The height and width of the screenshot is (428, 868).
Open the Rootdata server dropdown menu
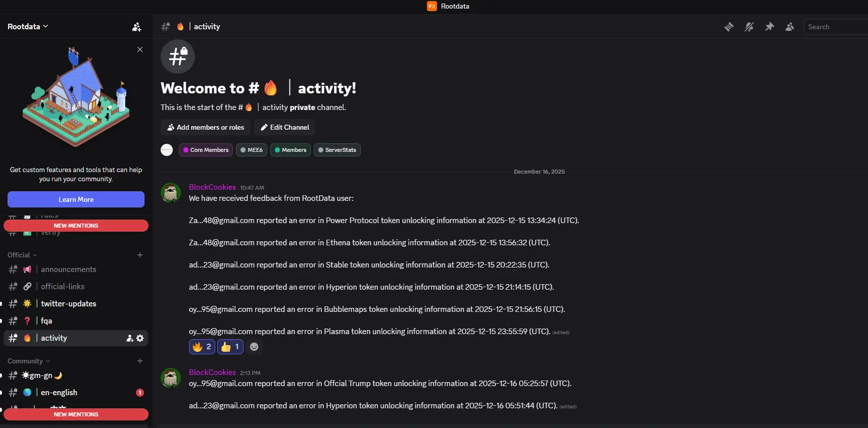(x=28, y=27)
